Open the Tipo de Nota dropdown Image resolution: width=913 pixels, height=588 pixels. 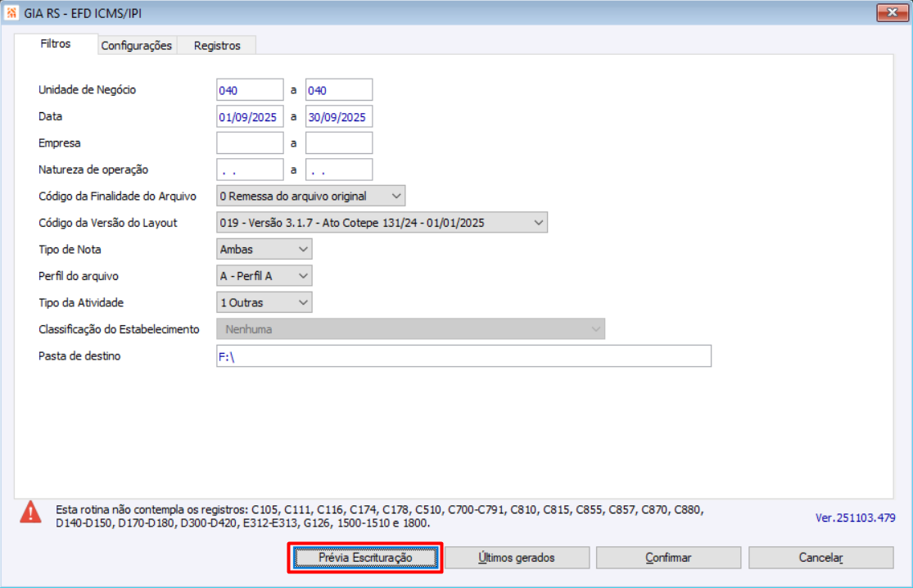(264, 249)
